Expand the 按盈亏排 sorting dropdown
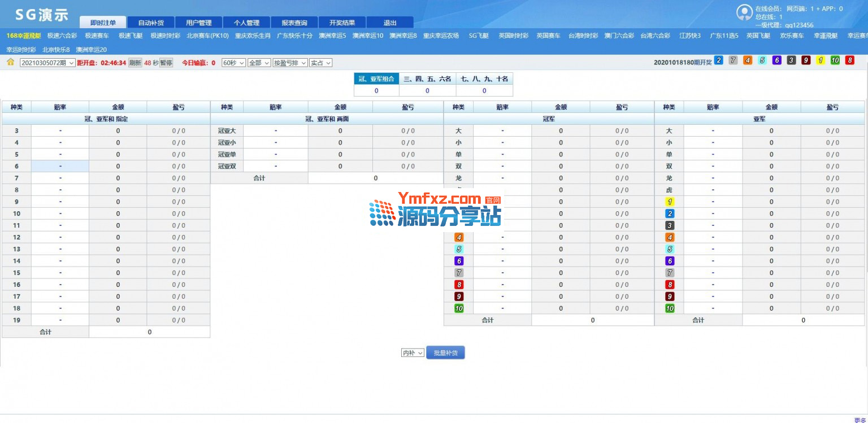 pyautogui.click(x=289, y=63)
